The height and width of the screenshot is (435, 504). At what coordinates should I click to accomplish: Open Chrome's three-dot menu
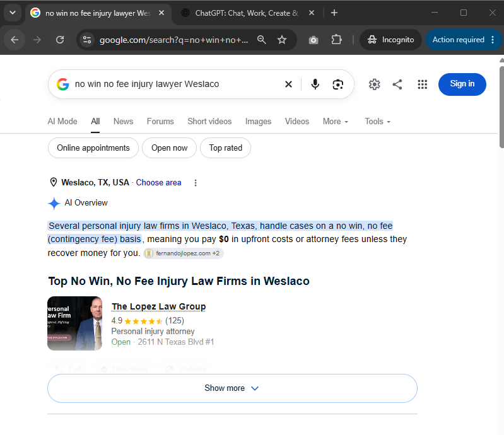493,40
